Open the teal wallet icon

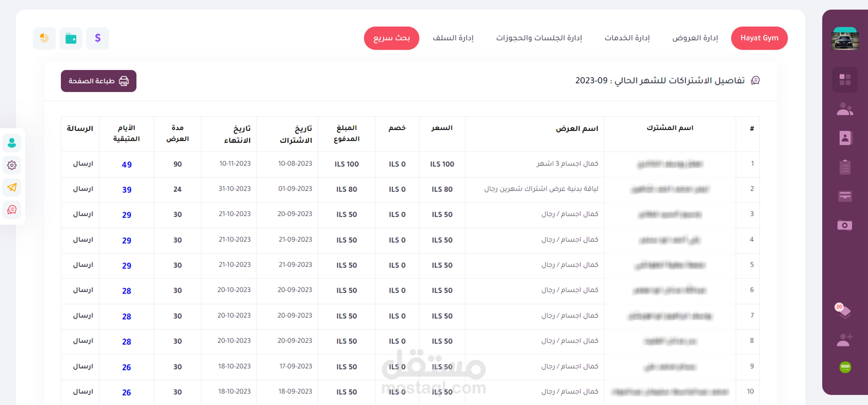tap(71, 38)
